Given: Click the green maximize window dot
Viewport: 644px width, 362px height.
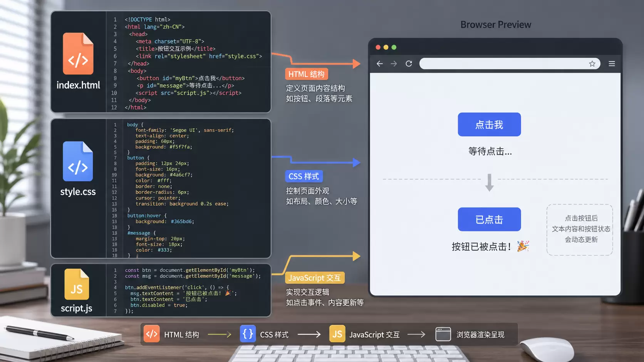Looking at the screenshot, I should point(394,47).
